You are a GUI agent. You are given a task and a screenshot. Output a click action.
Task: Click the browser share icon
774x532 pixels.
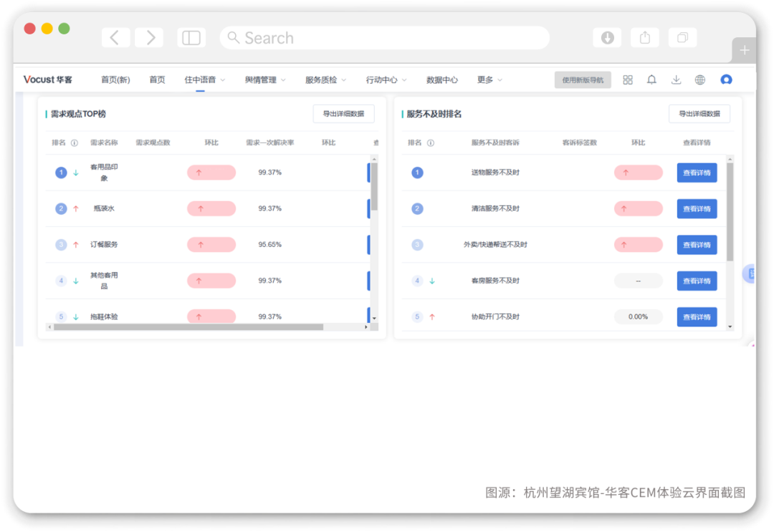tap(645, 37)
